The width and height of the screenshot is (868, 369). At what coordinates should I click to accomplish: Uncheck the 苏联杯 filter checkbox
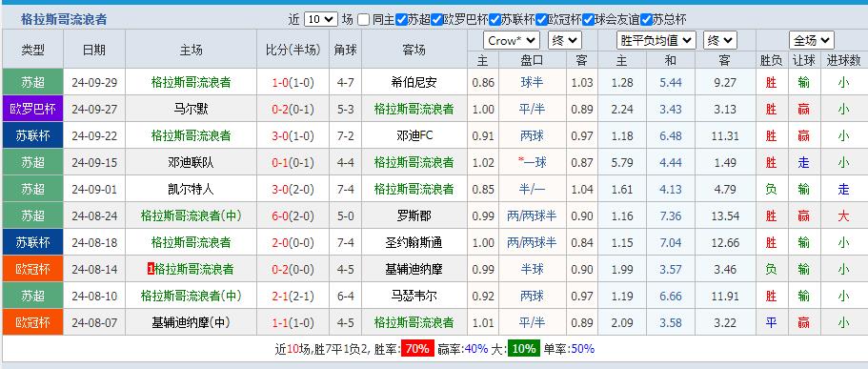[495, 20]
